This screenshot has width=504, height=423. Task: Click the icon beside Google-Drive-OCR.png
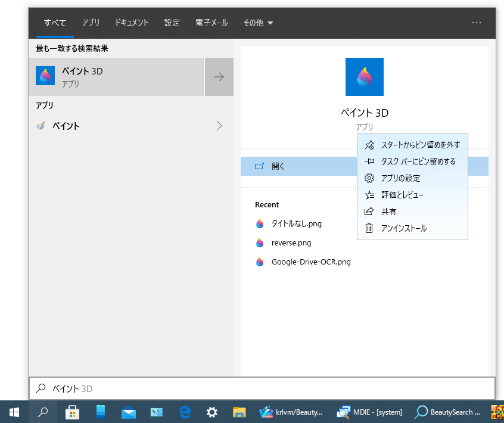coord(260,262)
